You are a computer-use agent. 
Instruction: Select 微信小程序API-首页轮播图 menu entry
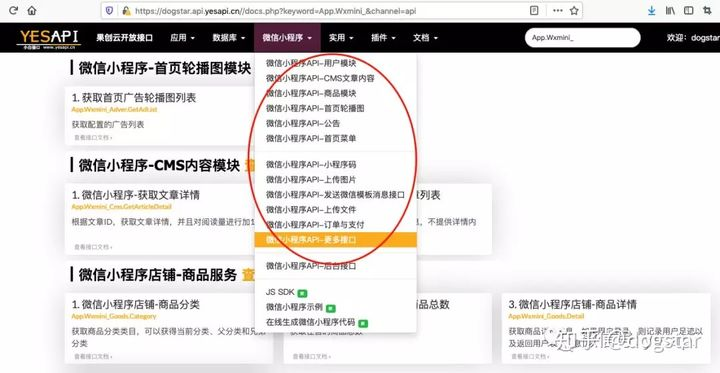335,108
